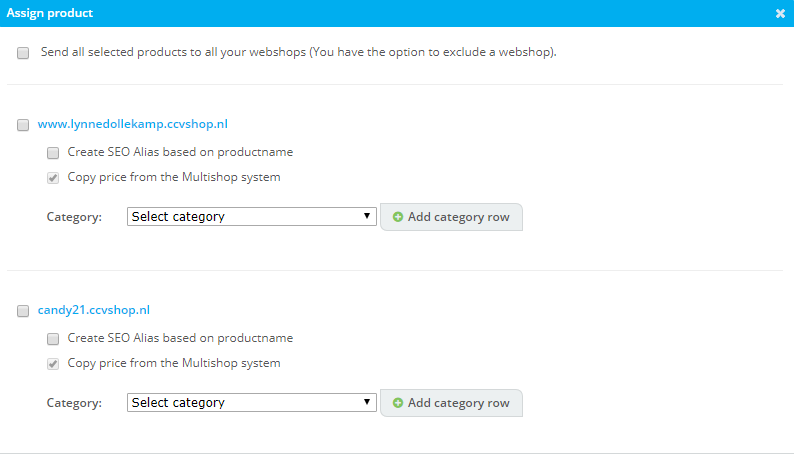Image resolution: width=794 pixels, height=456 pixels.
Task: Open the www.lynnedollekamp.ccvshop.nl link
Action: 133,125
